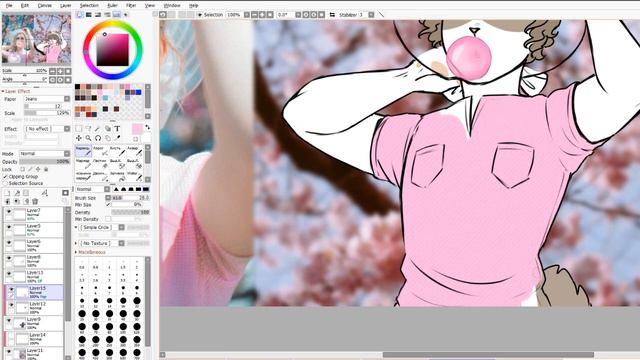Screen dimensions: 640x360
Task: Show the color wheel panel icon
Action: 80,15
